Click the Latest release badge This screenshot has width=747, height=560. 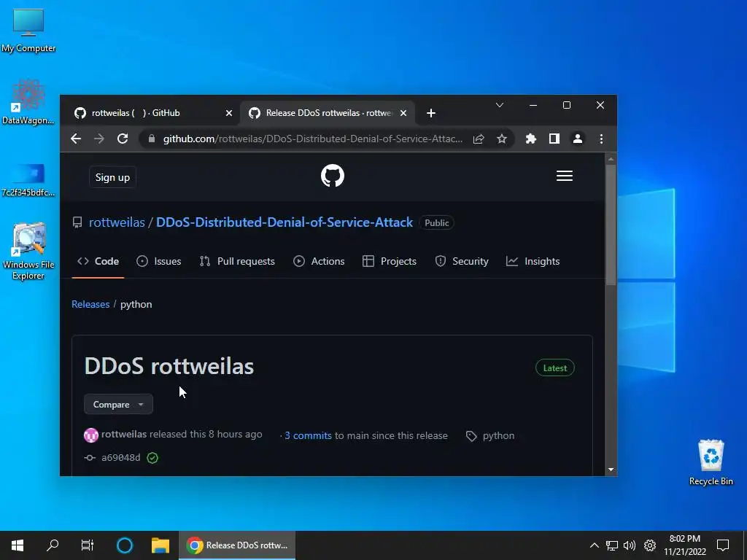[x=555, y=368]
